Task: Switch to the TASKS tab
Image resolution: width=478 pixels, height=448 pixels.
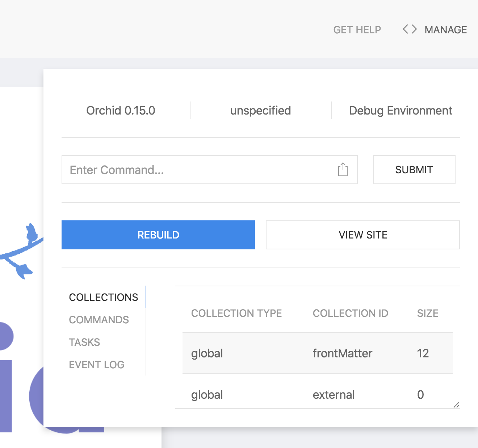Action: (84, 342)
